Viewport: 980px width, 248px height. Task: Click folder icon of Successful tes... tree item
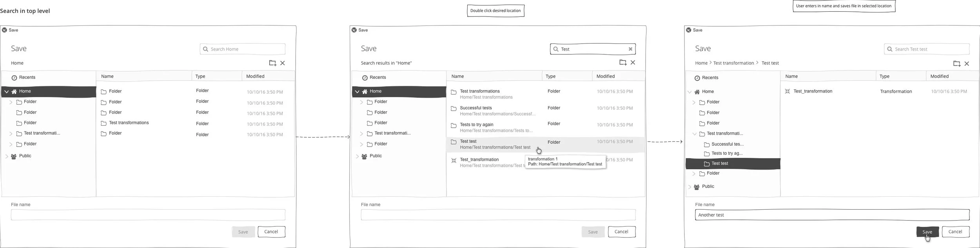coord(707,145)
